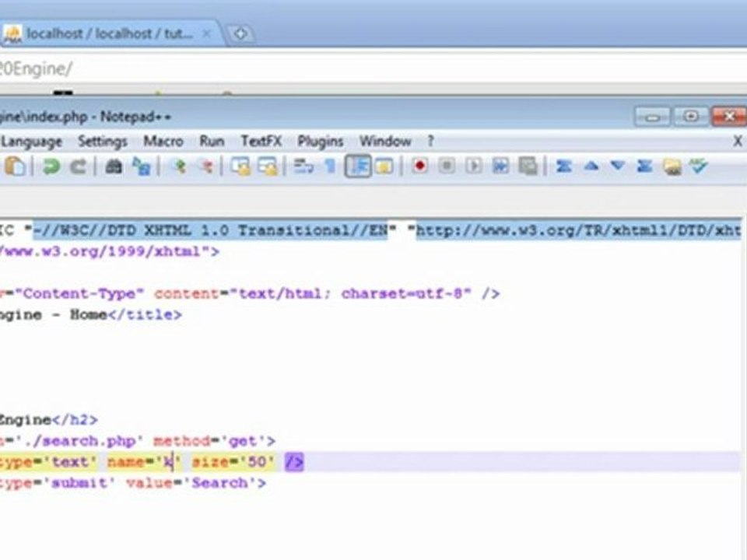This screenshot has width=747, height=560.
Task: Toggle the highlighted indent guide icon
Action: (x=358, y=166)
